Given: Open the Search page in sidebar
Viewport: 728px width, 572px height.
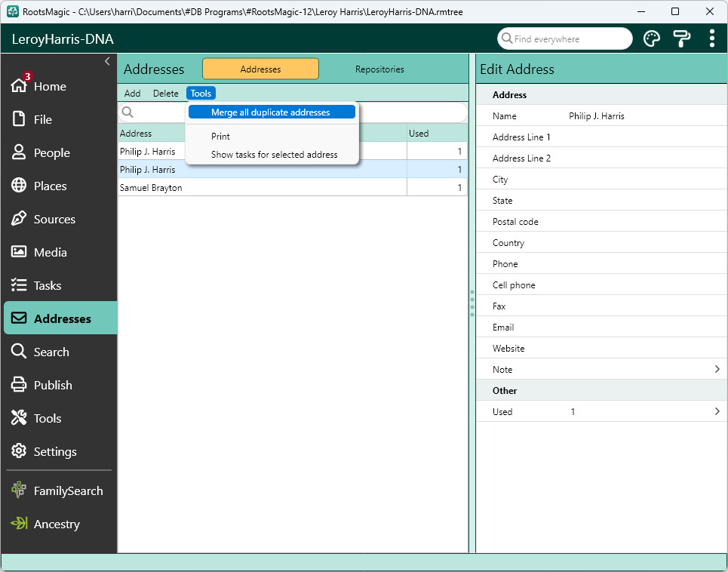Looking at the screenshot, I should point(60,352).
